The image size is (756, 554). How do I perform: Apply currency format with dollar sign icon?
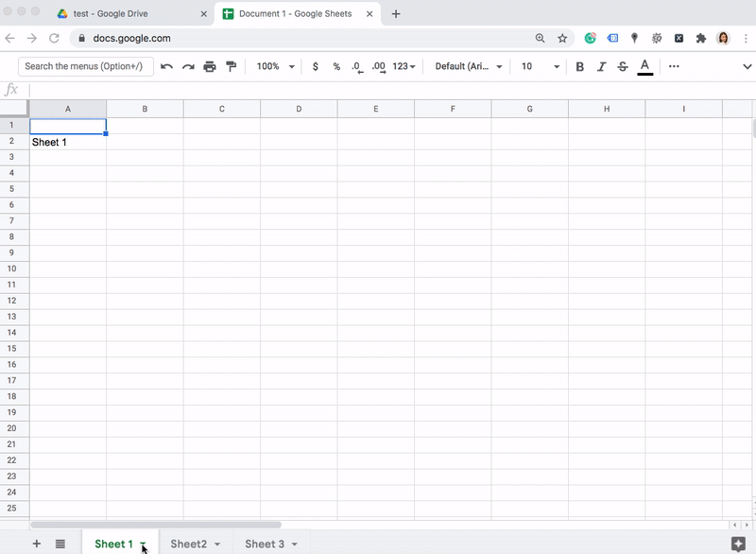point(315,66)
